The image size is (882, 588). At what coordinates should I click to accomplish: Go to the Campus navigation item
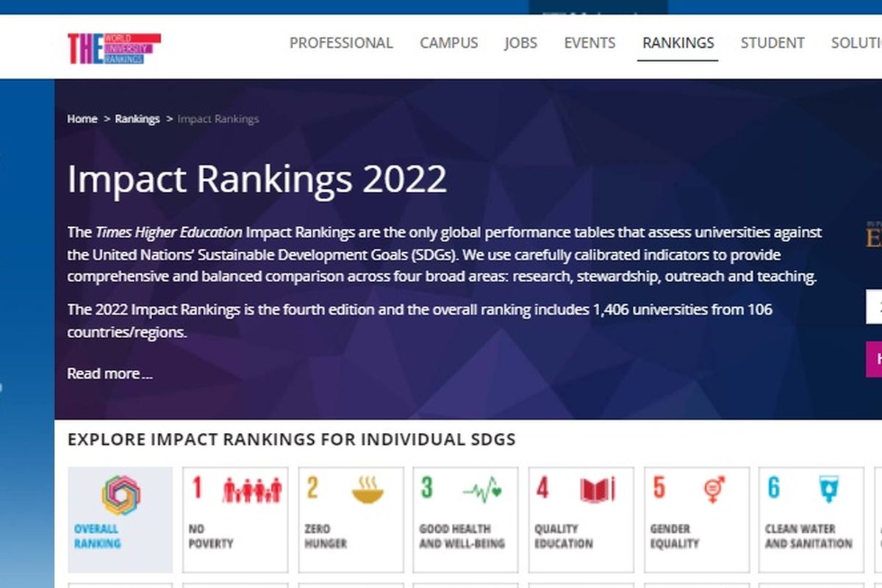coord(449,43)
